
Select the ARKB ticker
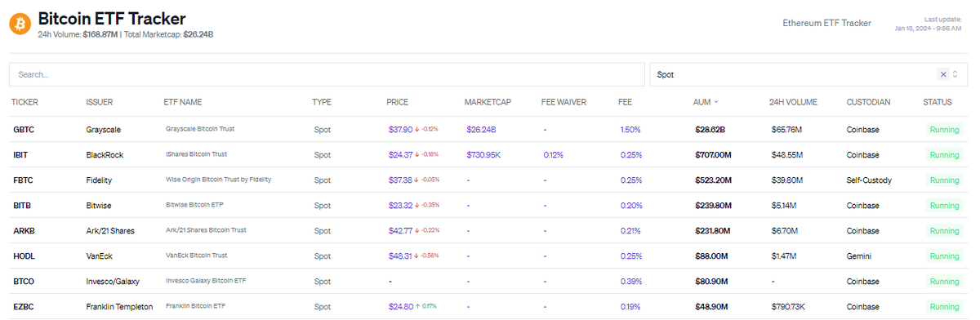pyautogui.click(x=24, y=231)
